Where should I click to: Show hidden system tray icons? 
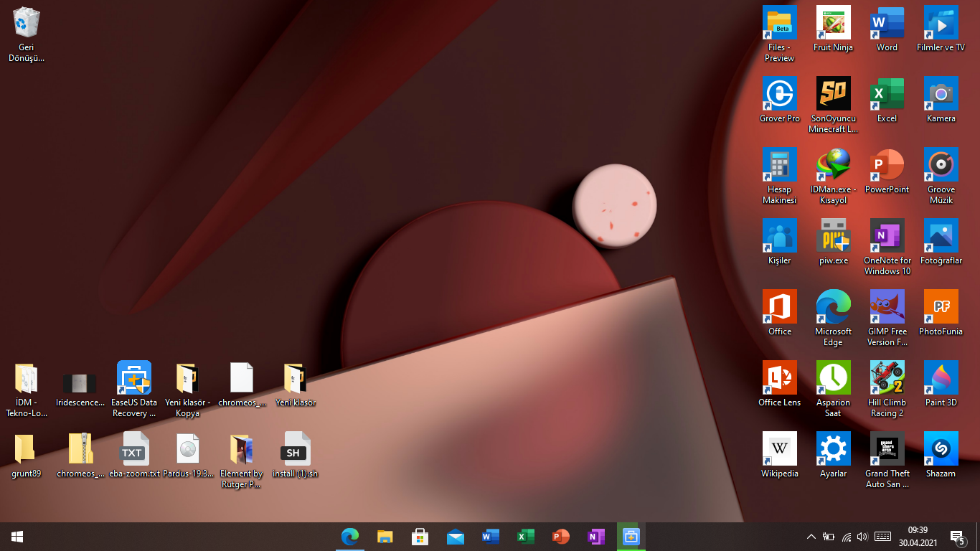point(811,537)
